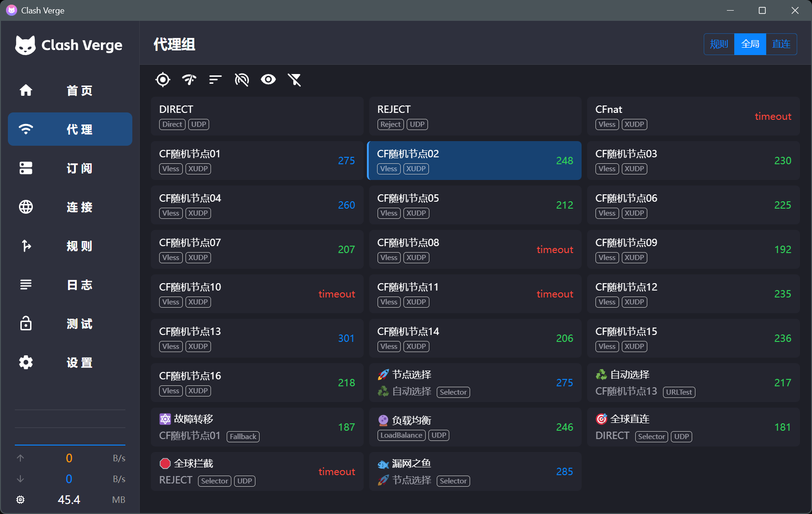Expand the 漏网之鱼 selector group
Screen dimensions: 812x514
(x=475, y=471)
